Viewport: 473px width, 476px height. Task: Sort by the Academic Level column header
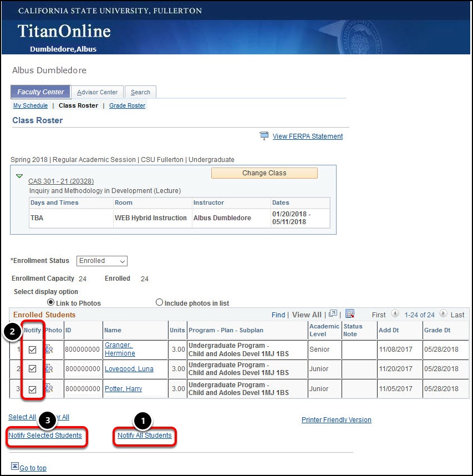coord(324,330)
